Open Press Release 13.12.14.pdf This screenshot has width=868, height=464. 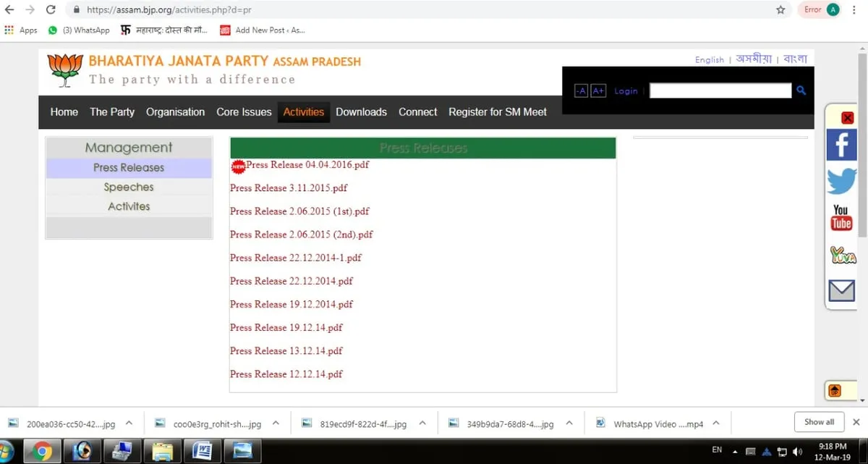(286, 350)
